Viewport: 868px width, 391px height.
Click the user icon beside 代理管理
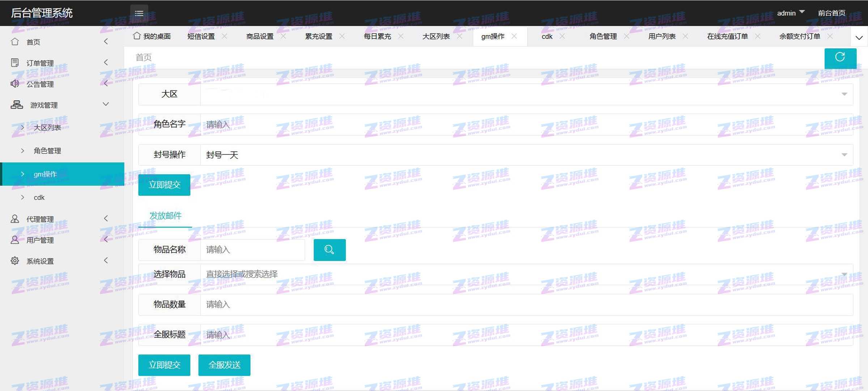tap(15, 219)
